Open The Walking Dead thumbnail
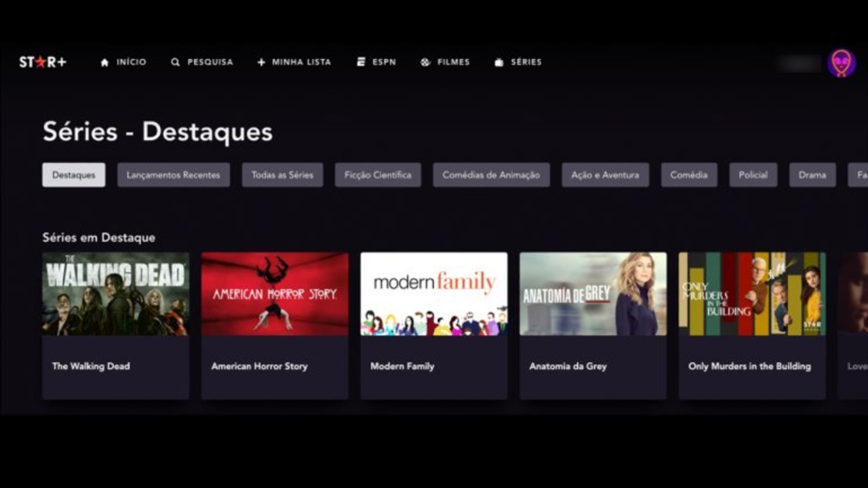Screen dimensions: 868x488 pos(115,294)
